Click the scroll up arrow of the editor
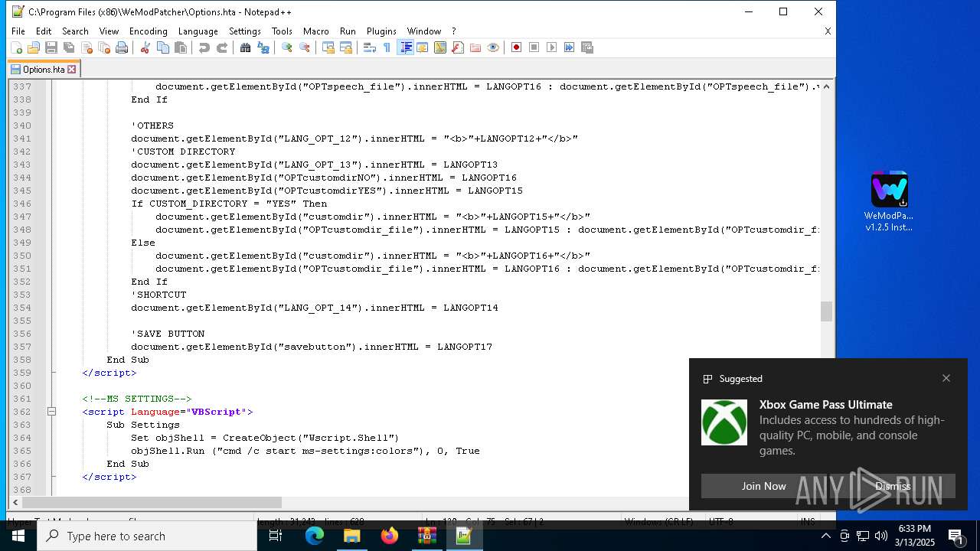The height and width of the screenshot is (551, 980). click(x=826, y=86)
